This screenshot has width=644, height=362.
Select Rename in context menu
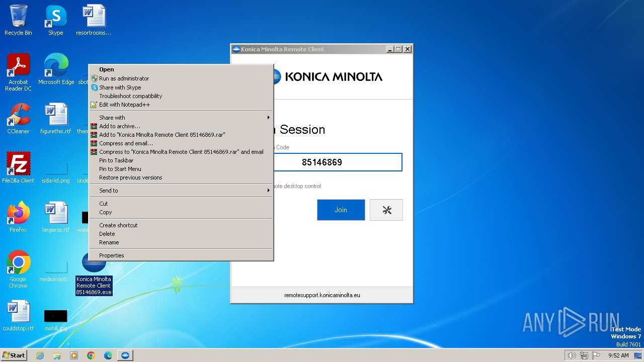pos(181,242)
